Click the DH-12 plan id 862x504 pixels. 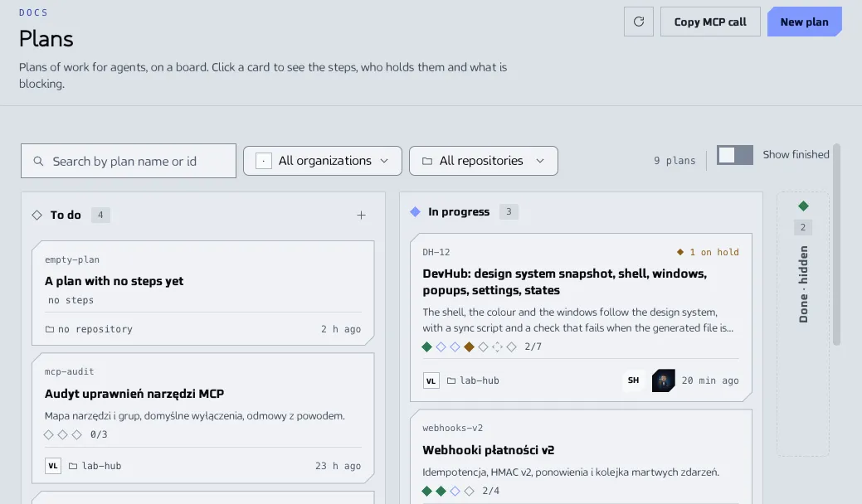point(436,252)
